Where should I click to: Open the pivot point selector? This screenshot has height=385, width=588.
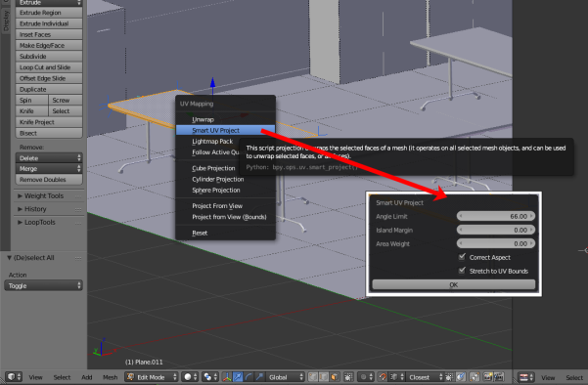(210, 377)
